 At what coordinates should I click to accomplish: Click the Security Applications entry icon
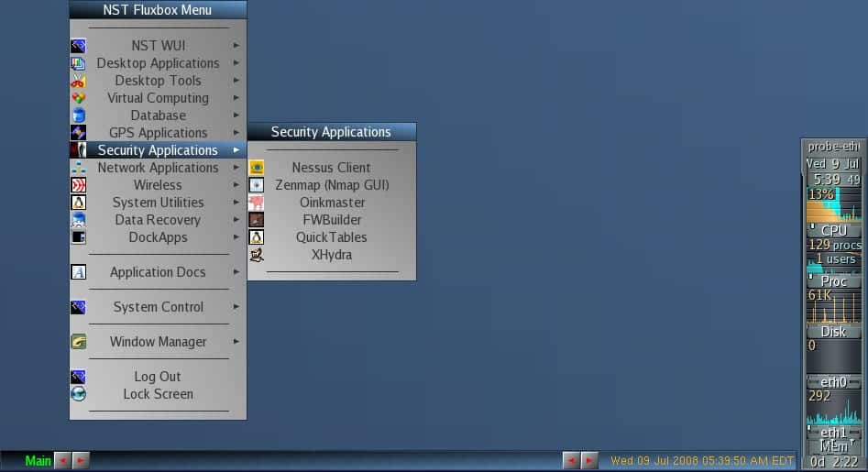tap(78, 150)
